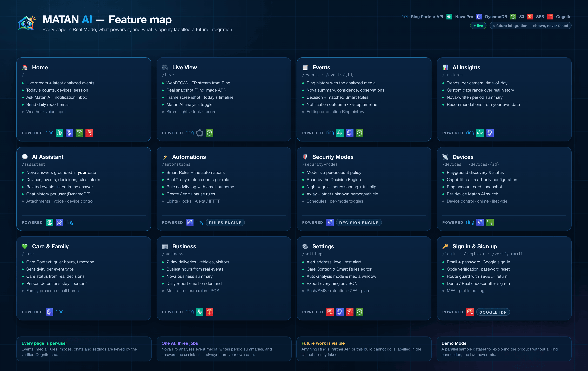Click the gear icon on the Settings card
Screen dimensions: 588x371
(x=305, y=246)
